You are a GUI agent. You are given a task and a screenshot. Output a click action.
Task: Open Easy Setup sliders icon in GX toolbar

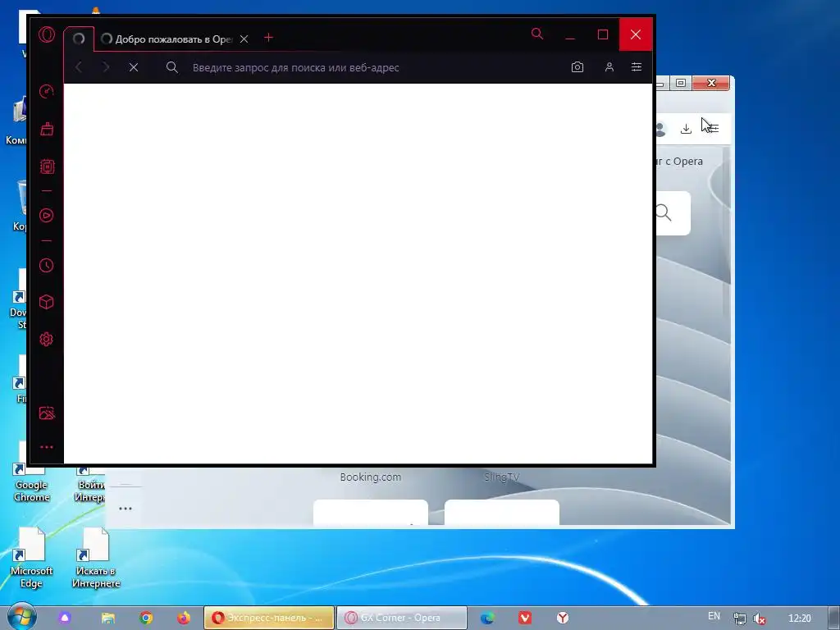pyautogui.click(x=637, y=67)
